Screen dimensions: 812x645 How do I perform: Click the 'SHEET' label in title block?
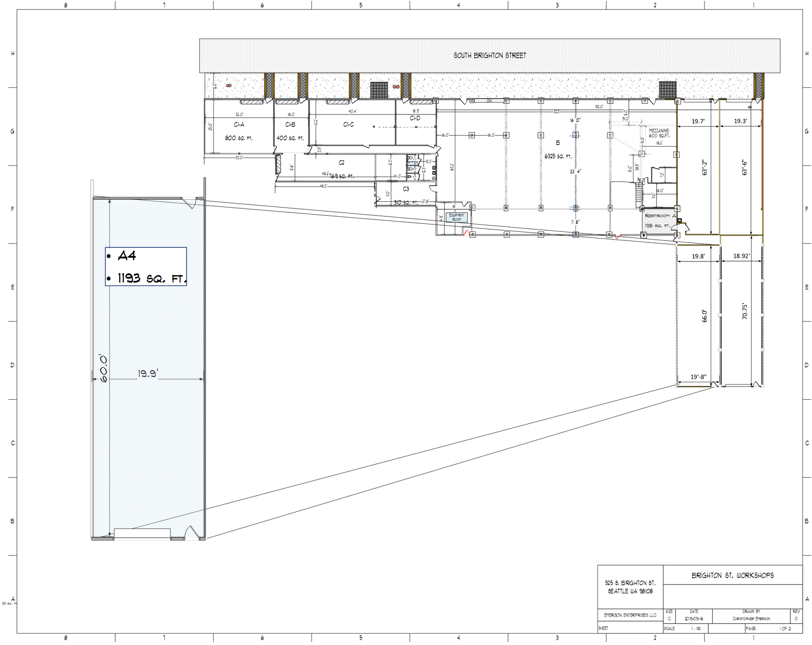point(603,628)
